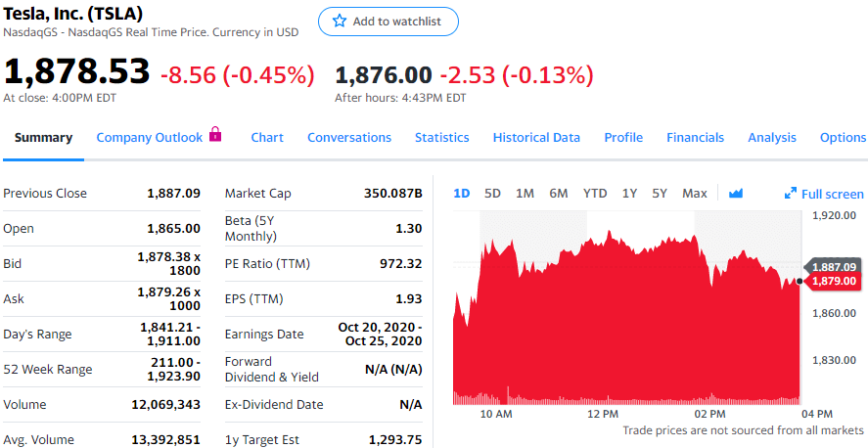
Task: Click the star icon beside Add to watchlist
Action: 339,22
